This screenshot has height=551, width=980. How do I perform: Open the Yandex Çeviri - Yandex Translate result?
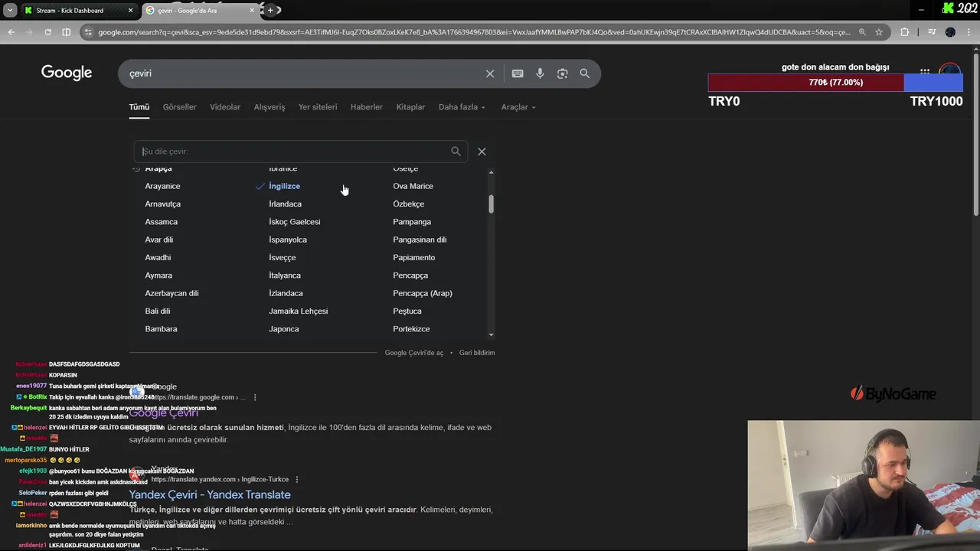pyautogui.click(x=210, y=494)
